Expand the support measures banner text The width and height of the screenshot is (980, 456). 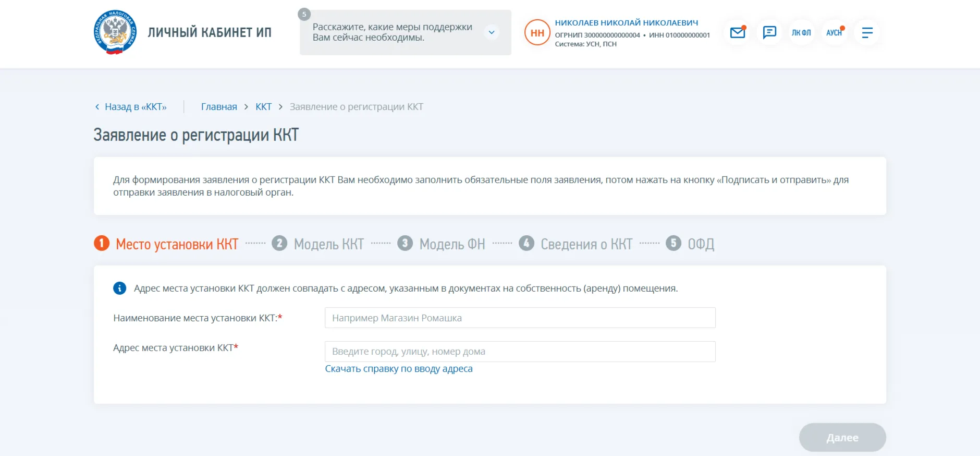coord(392,32)
